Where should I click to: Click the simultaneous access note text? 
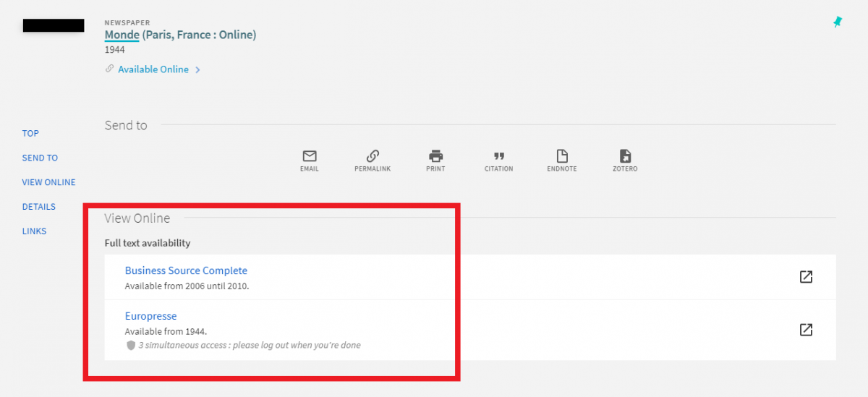[250, 346]
